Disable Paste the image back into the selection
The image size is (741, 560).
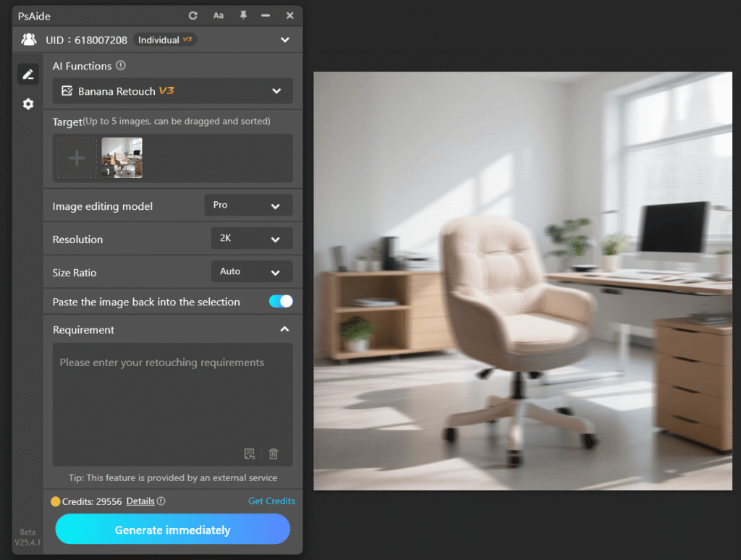point(280,301)
